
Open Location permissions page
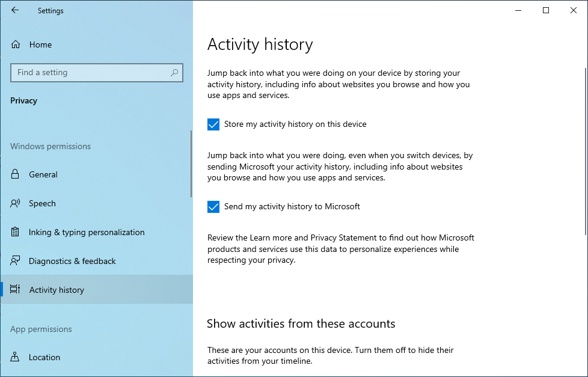(44, 357)
